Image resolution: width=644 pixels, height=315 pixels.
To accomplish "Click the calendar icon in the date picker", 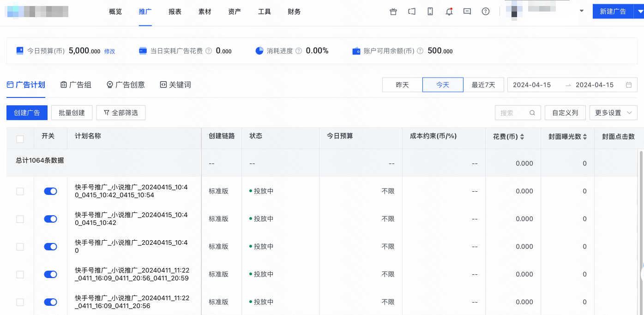I will click(x=629, y=85).
